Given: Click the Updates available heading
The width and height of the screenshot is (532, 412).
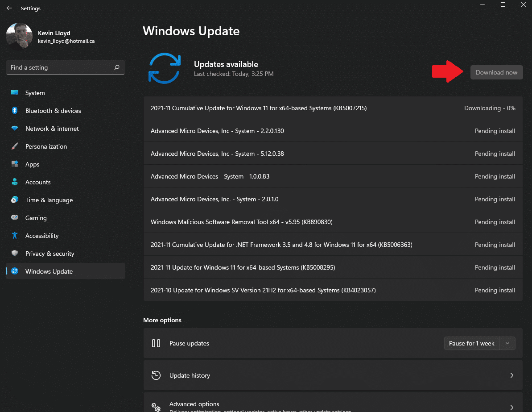Looking at the screenshot, I should [x=226, y=64].
